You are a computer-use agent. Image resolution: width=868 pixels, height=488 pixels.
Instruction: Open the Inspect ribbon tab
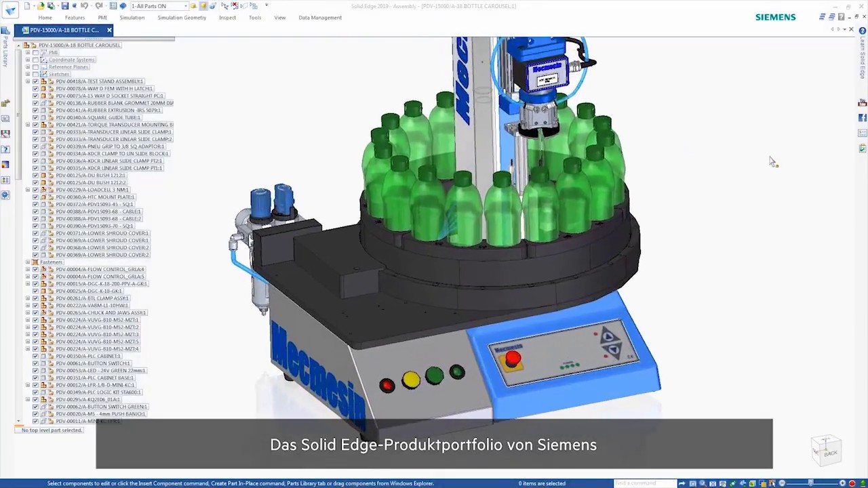tap(227, 18)
